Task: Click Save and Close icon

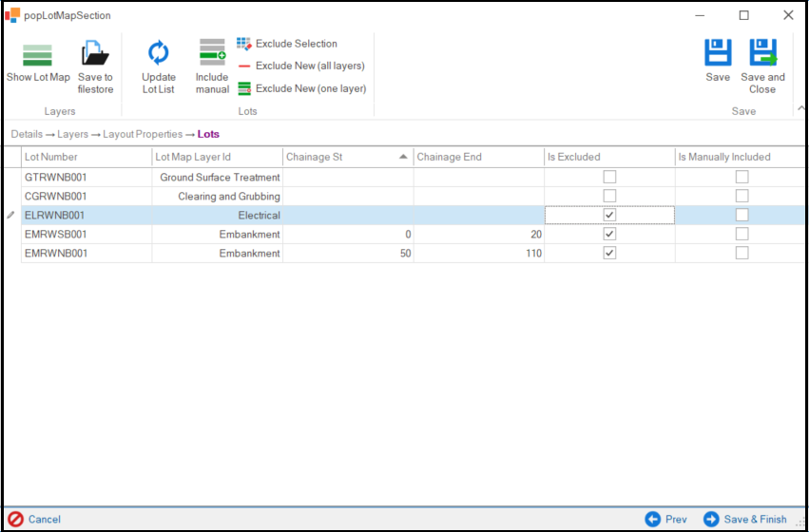Action: point(763,52)
